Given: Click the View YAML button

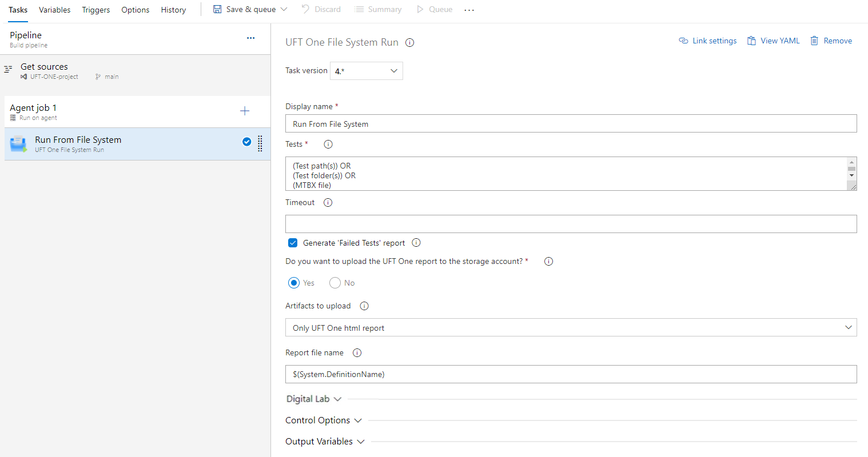Looking at the screenshot, I should click(x=773, y=41).
